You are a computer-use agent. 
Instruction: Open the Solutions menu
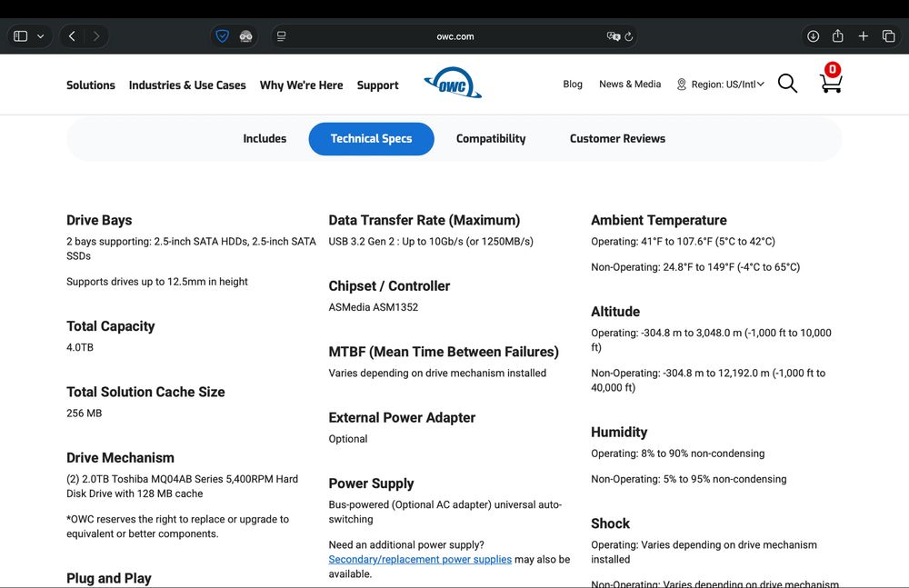(x=90, y=85)
